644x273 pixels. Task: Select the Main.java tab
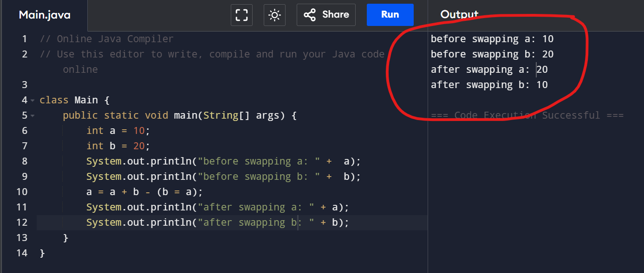pos(44,15)
